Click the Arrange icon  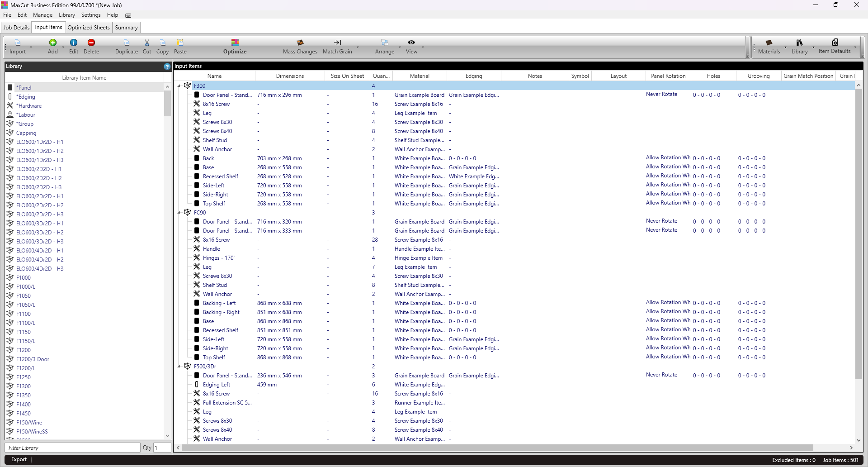[385, 43]
